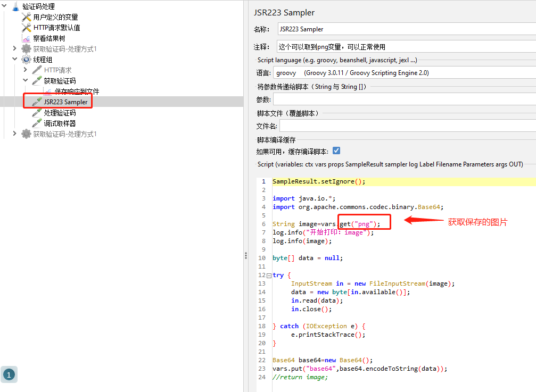Collapse the 线程组 node
The height and width of the screenshot is (392, 536).
pos(15,59)
